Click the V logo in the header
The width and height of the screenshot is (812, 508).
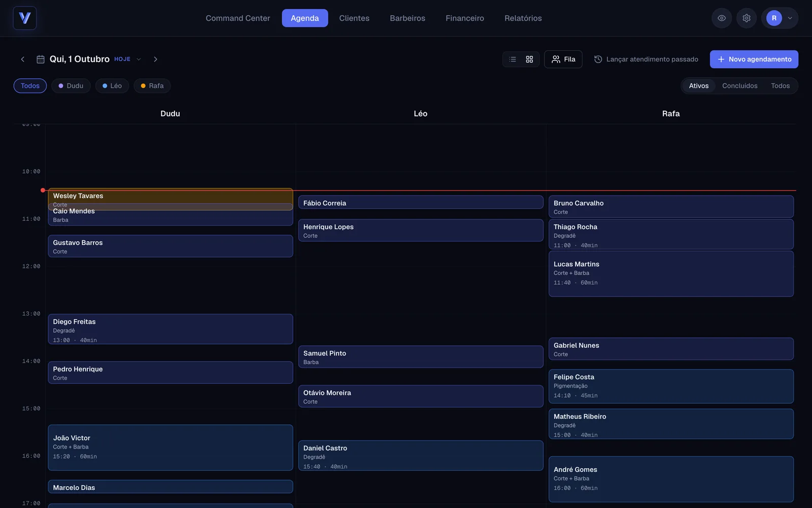point(24,18)
